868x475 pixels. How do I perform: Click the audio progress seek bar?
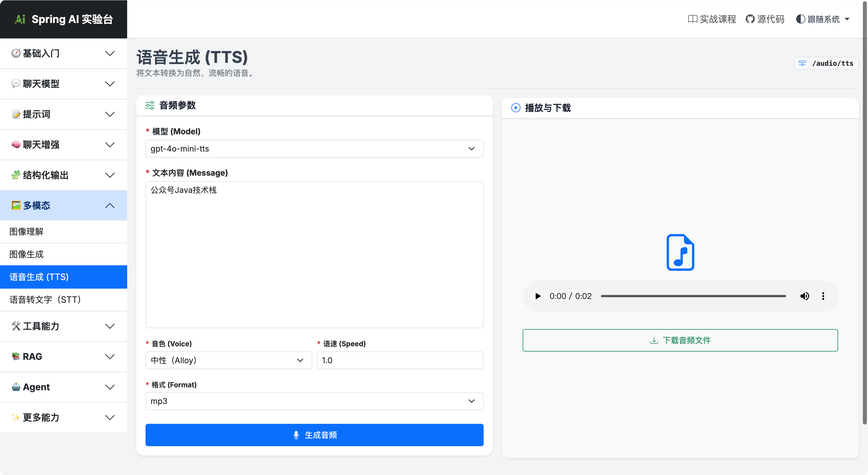693,296
